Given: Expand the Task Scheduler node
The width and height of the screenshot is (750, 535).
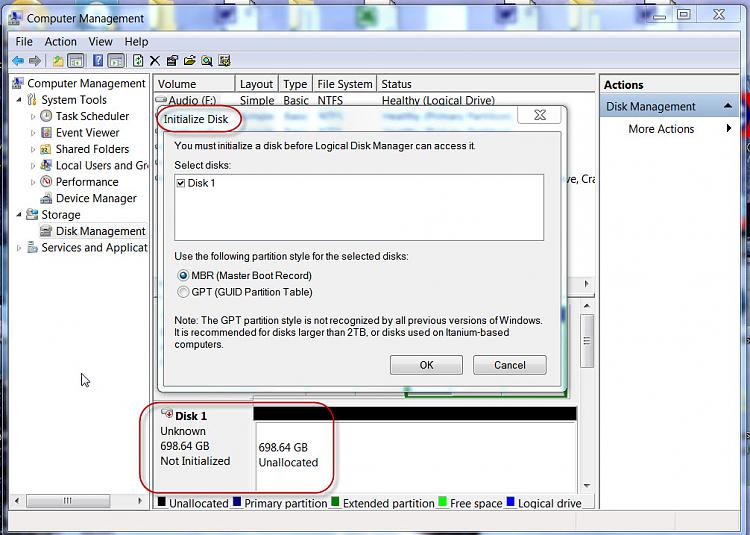Looking at the screenshot, I should click(33, 116).
